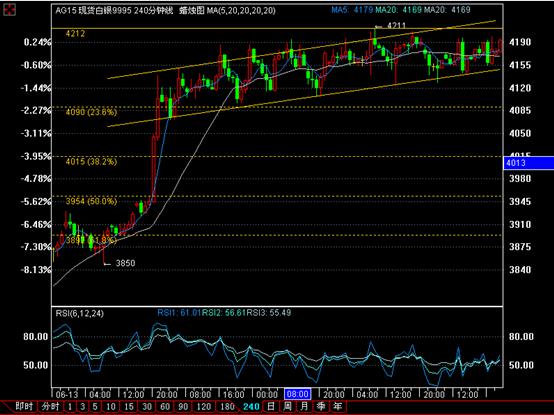Click the 4190 right price axis label

(x=520, y=42)
